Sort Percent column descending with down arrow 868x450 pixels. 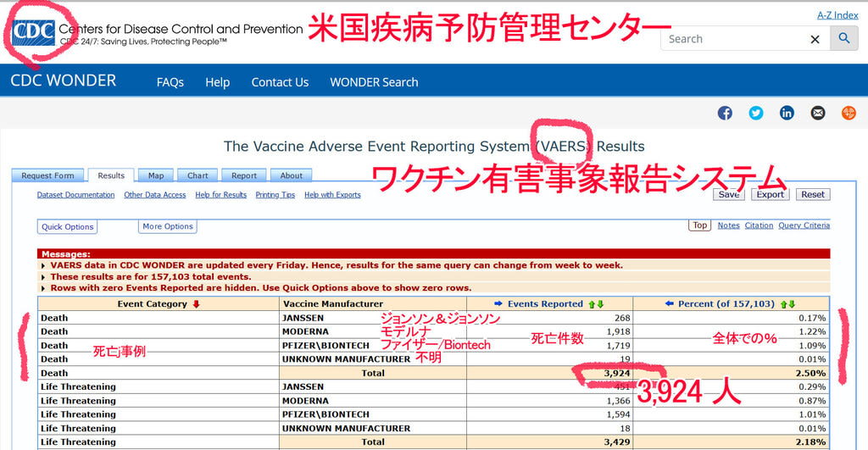click(x=792, y=304)
